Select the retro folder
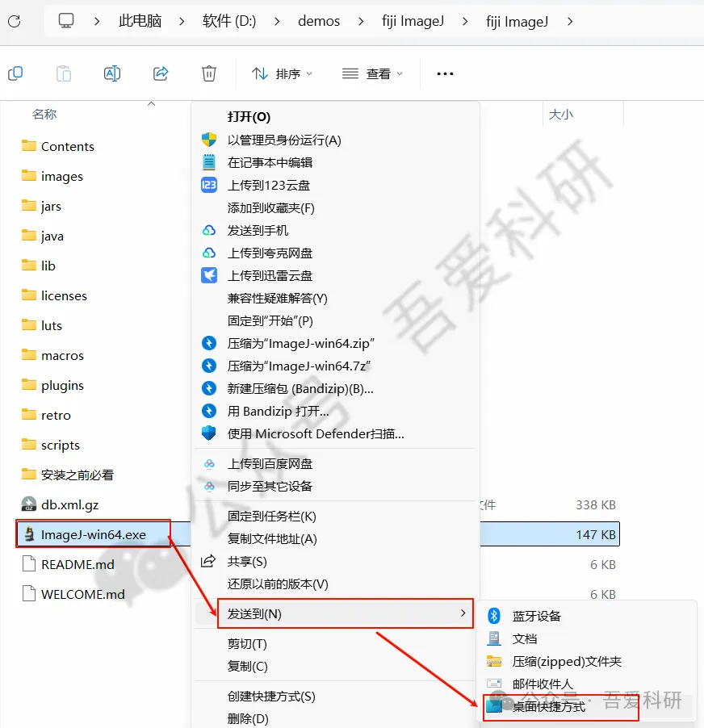 click(47, 415)
